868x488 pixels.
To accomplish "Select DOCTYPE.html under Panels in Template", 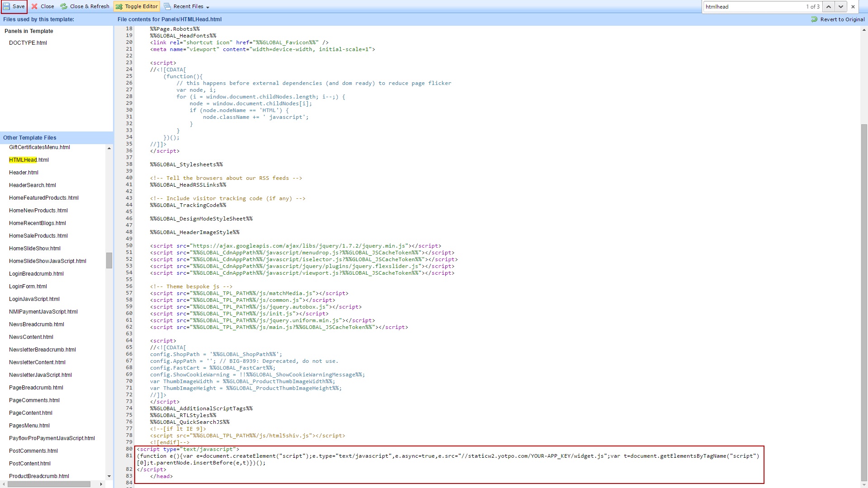I will click(28, 43).
